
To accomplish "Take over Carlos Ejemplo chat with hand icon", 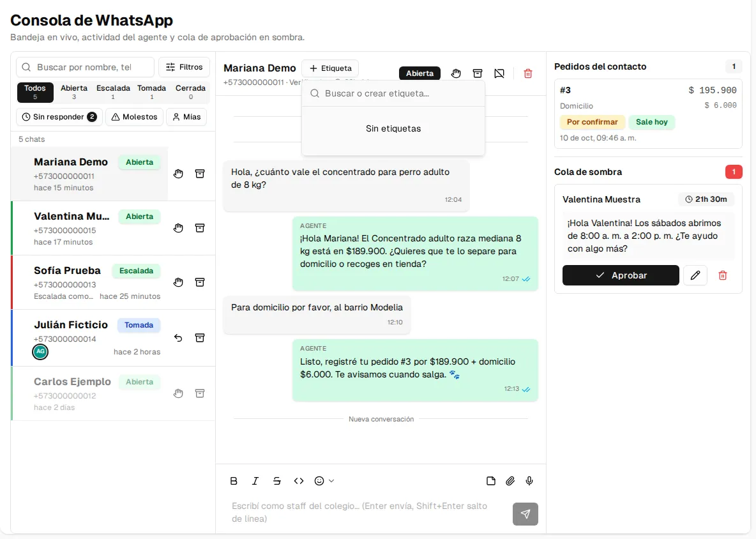I will tap(178, 393).
